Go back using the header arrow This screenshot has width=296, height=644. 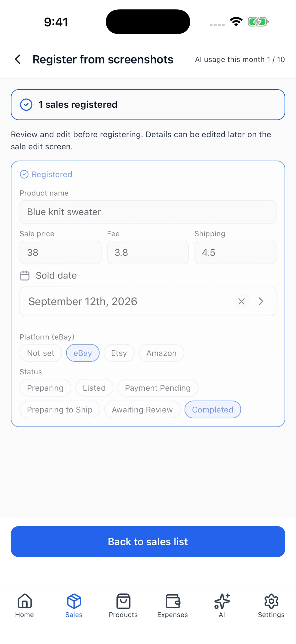tap(18, 59)
